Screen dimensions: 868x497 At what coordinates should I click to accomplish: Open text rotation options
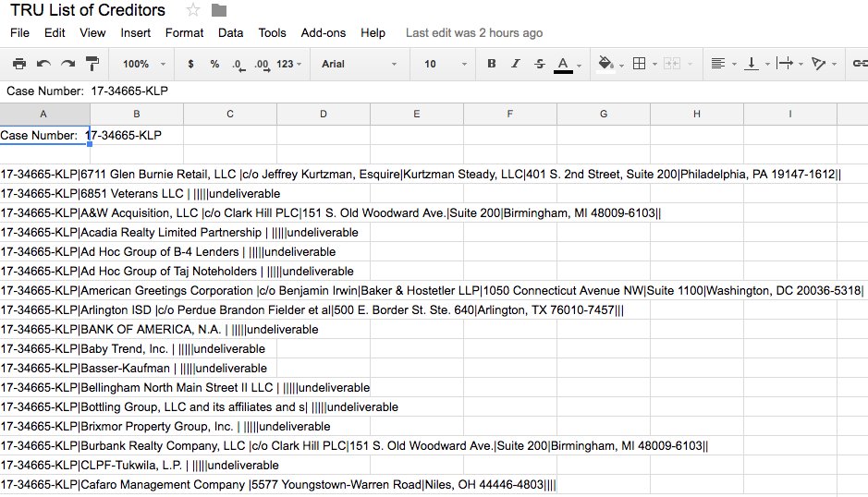(x=818, y=64)
